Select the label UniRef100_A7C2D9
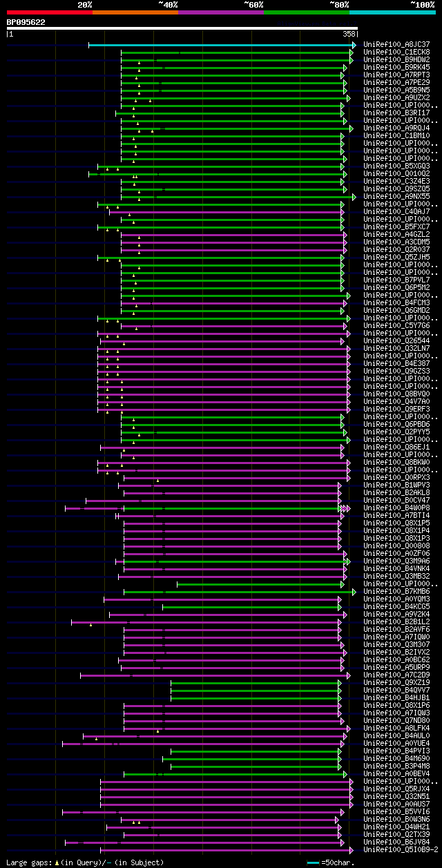 (x=396, y=675)
